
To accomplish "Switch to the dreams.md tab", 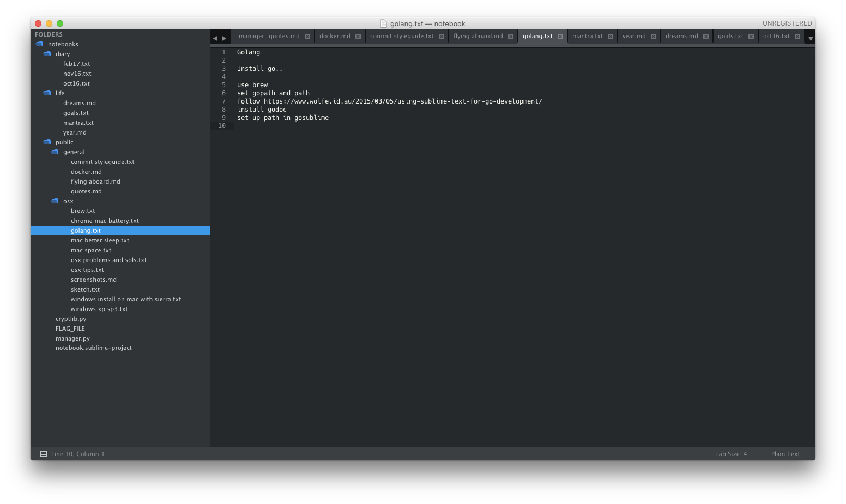I will point(682,37).
